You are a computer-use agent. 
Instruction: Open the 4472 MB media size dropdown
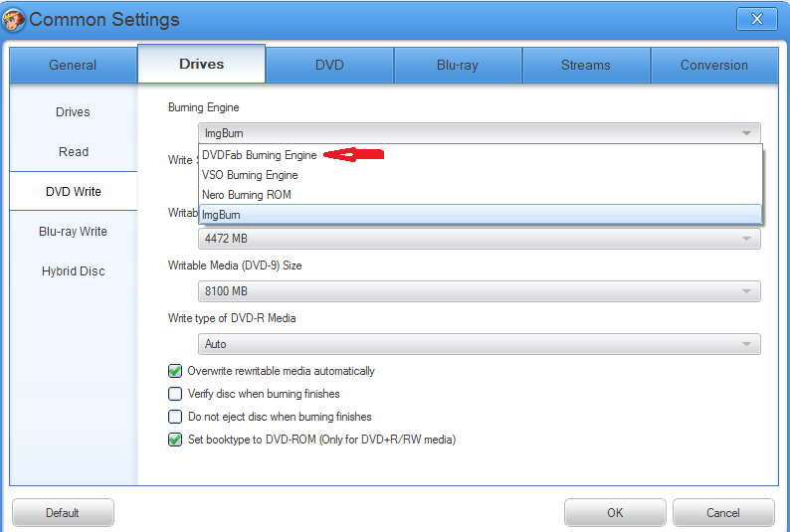(x=480, y=239)
